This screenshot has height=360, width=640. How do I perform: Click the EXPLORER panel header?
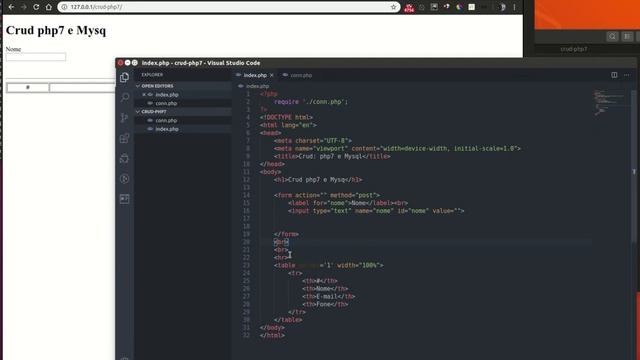coord(152,75)
